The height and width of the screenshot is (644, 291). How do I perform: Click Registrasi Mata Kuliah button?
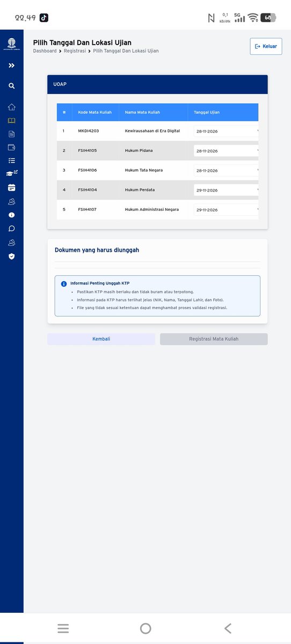[214, 339]
